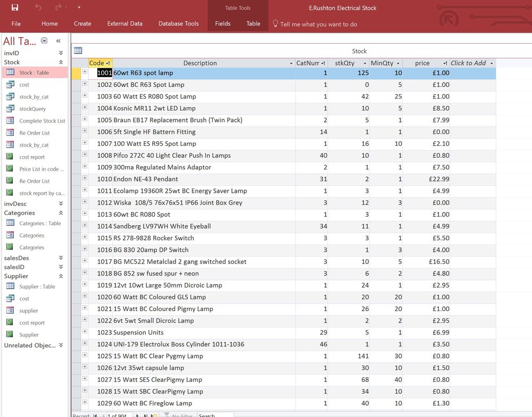Viewport: 532px width, 417px height.
Task: Open the External Data ribbon tab
Action: pyautogui.click(x=125, y=24)
